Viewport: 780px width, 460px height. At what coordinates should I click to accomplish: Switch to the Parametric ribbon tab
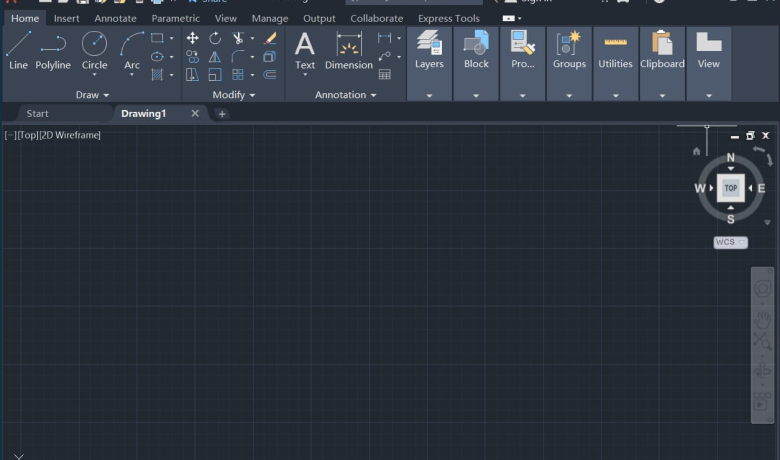pos(176,18)
